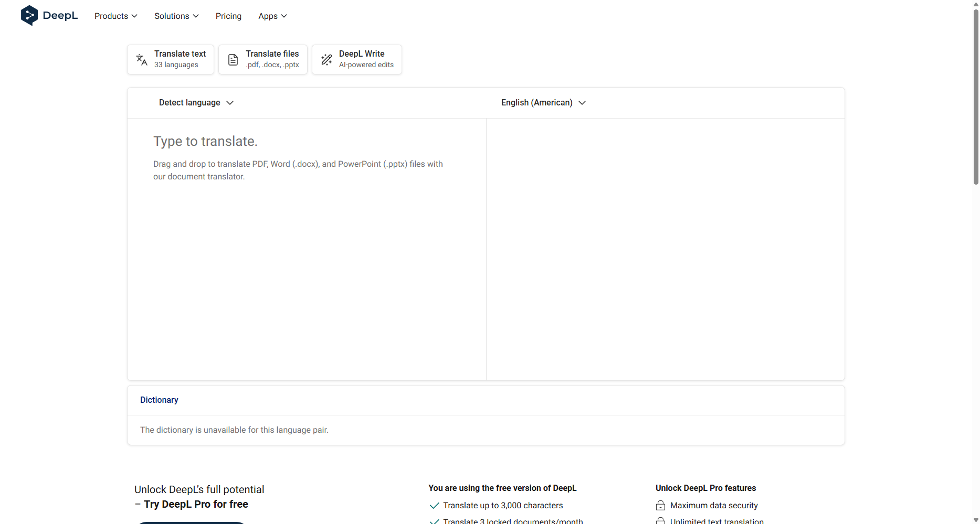Click the Translate text languages icon
The width and height of the screenshot is (980, 524).
[x=142, y=59]
